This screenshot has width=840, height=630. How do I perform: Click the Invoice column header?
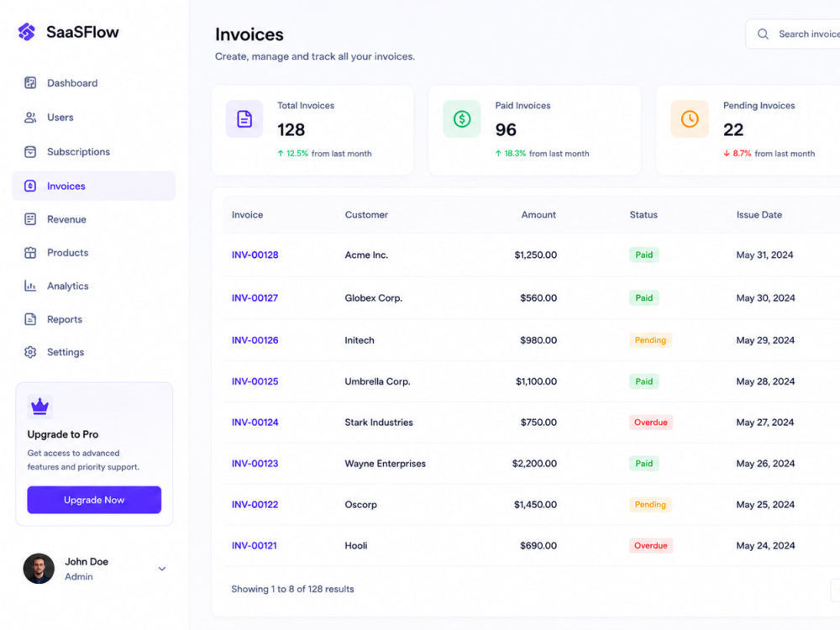pos(248,215)
